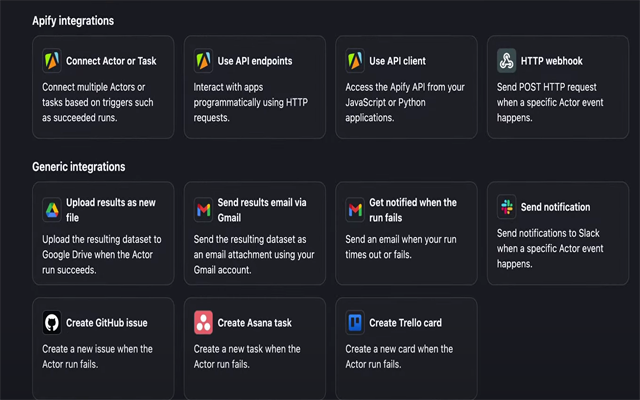Select the HTTP webhook title

point(551,61)
